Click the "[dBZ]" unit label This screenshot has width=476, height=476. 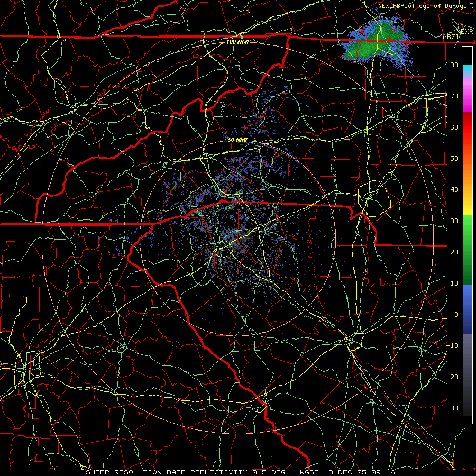450,37
